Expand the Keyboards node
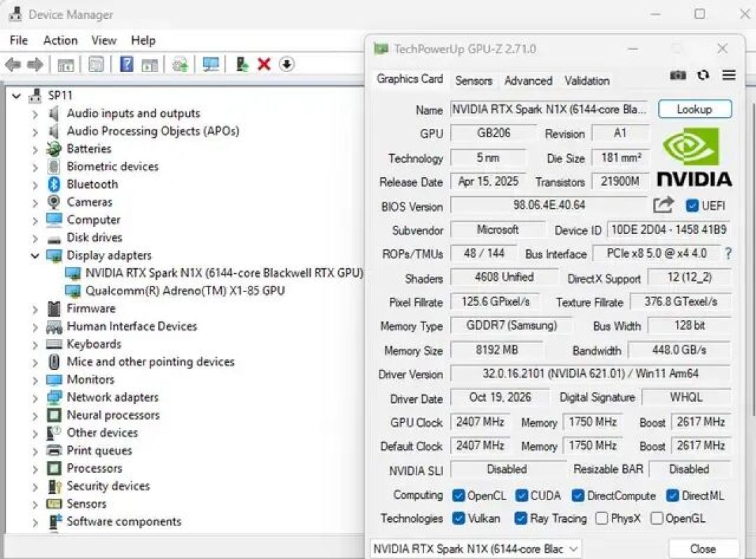756x559 pixels. [35, 345]
